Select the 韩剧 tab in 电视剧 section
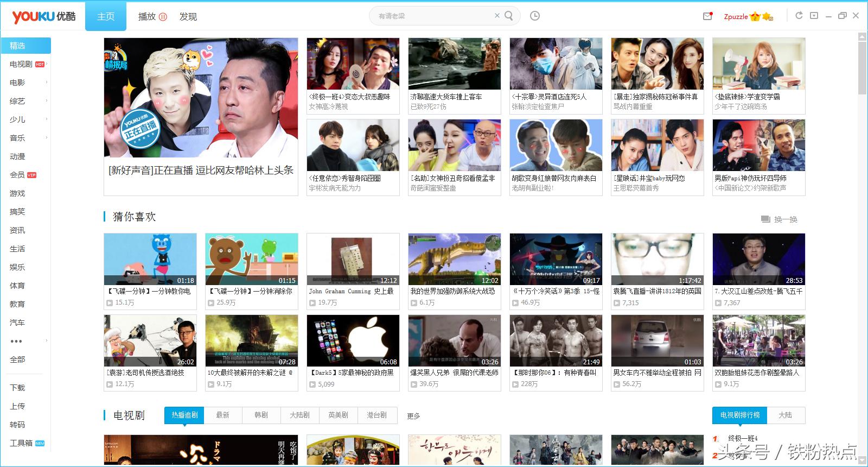 [261, 415]
